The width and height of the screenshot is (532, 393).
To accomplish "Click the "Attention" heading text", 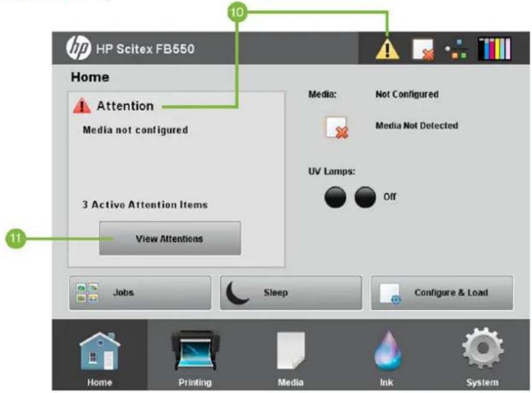I will (x=125, y=106).
